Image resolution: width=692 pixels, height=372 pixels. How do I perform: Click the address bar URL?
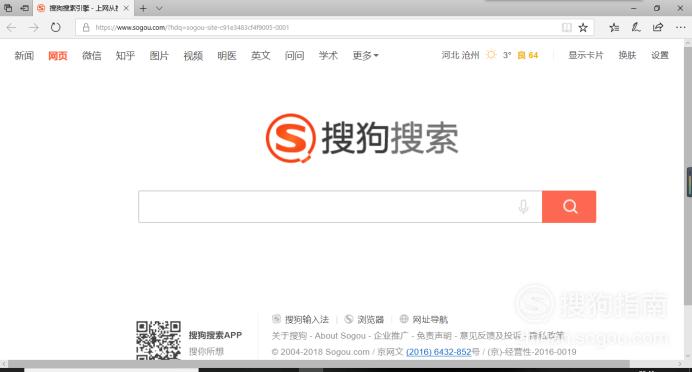point(192,27)
